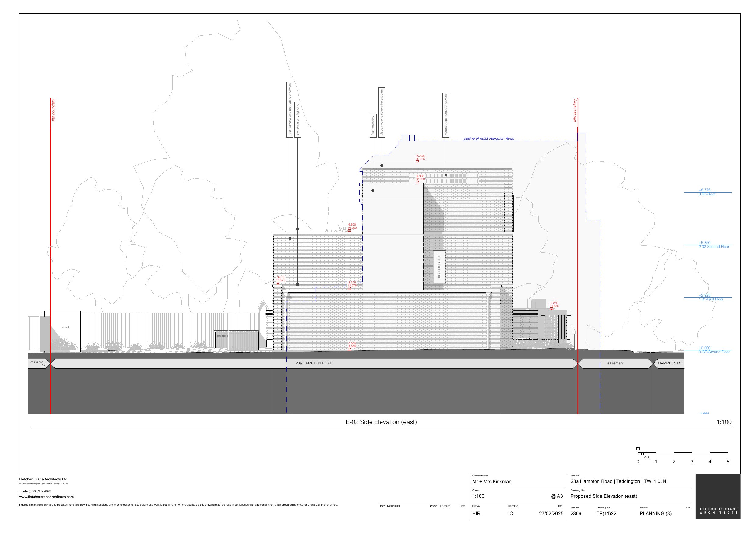Click the 23a HAMPTON ROAD section band

pyautogui.click(x=314, y=363)
